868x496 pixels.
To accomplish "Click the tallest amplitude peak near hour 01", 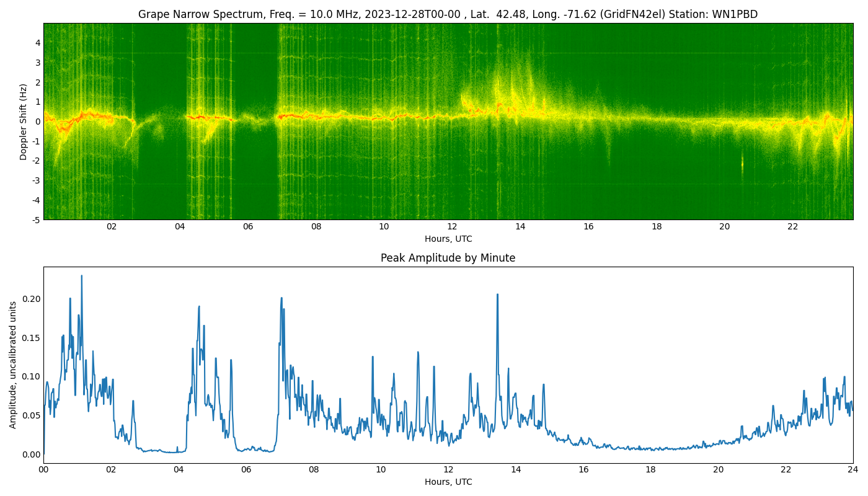I will (81, 277).
